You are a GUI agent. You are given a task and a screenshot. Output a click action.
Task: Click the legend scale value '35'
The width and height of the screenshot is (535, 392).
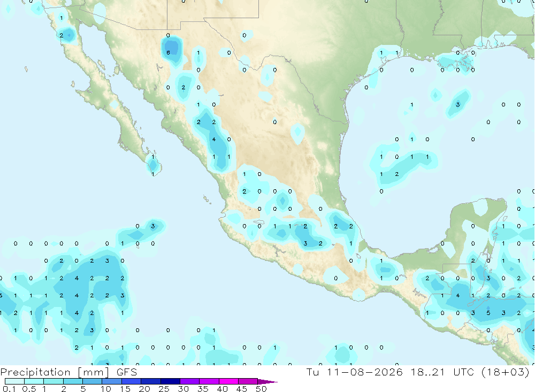[x=203, y=389]
